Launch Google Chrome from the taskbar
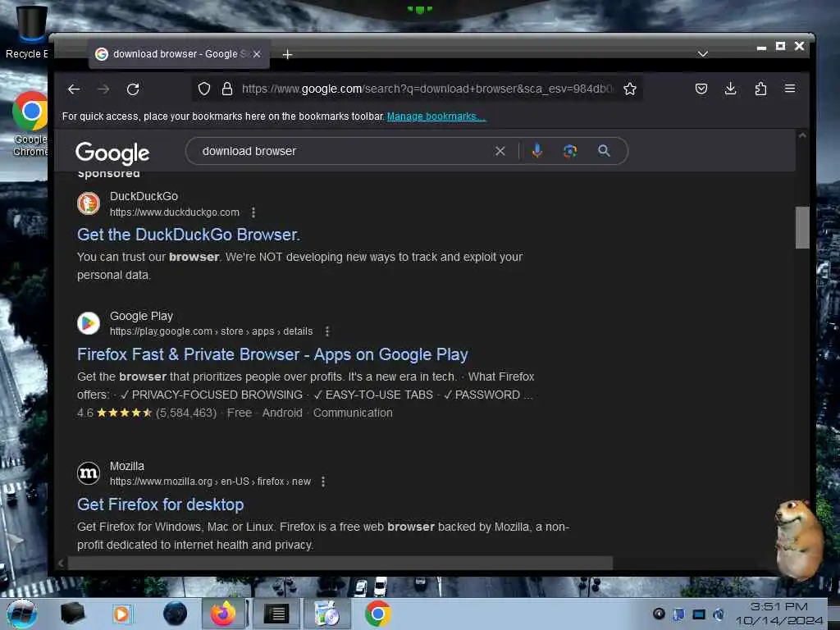840x630 pixels. pos(377,614)
